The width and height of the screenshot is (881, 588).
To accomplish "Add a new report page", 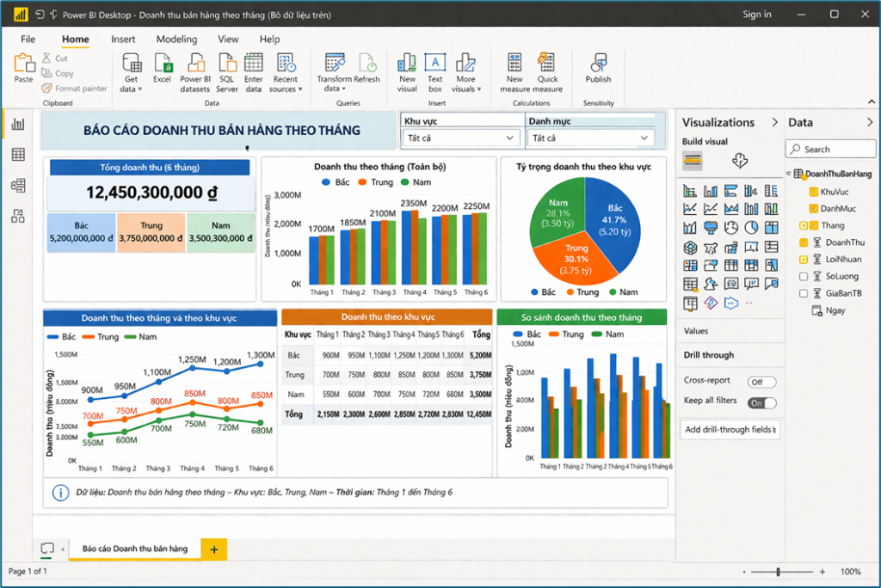I will click(x=214, y=549).
